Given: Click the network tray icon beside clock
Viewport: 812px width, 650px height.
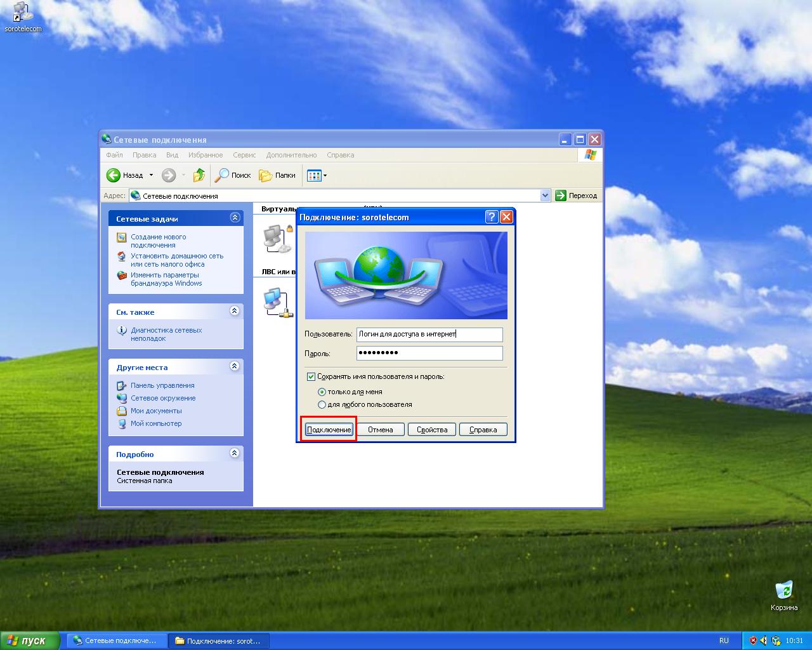Looking at the screenshot, I should coord(775,640).
